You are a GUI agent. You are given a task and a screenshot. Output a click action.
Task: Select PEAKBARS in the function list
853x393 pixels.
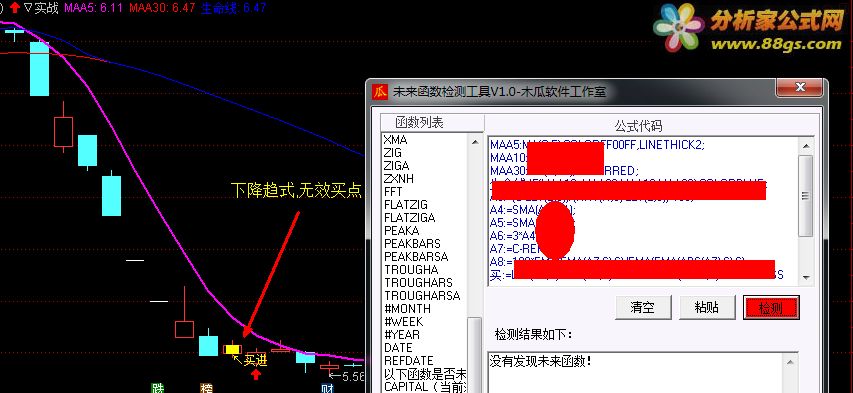point(412,243)
